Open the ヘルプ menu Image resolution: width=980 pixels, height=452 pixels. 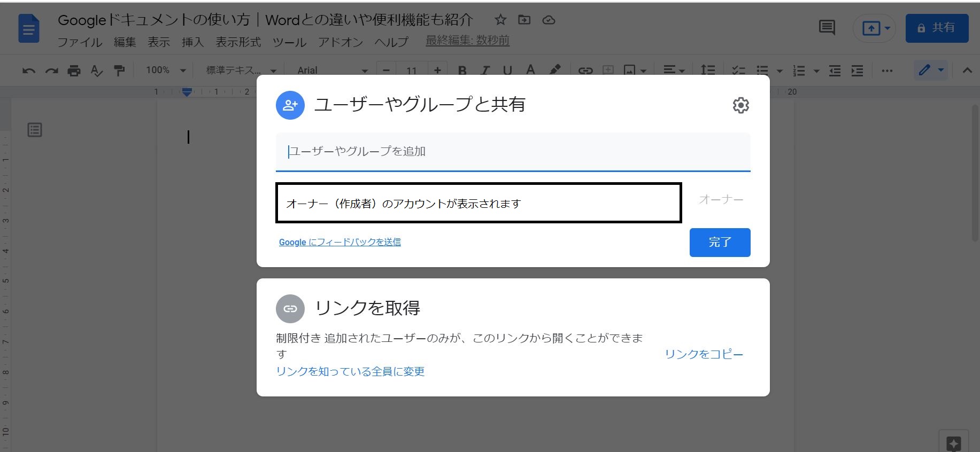[x=391, y=42]
